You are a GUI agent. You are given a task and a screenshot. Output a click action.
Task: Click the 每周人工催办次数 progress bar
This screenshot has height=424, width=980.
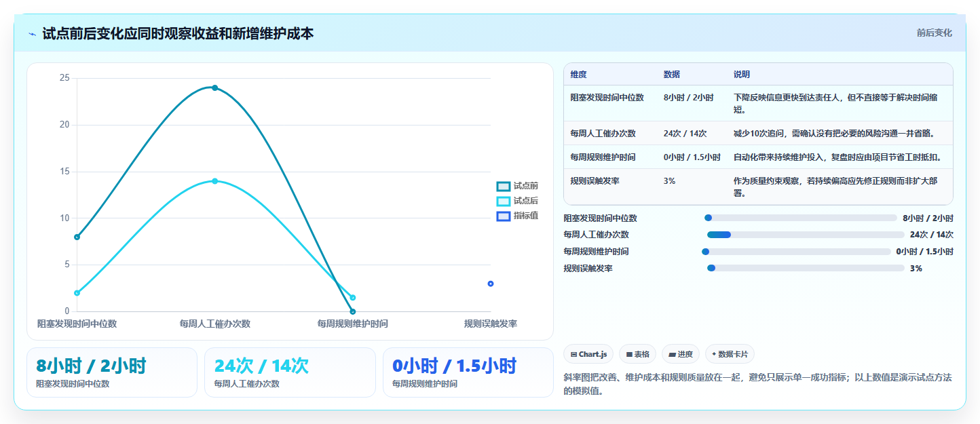pyautogui.click(x=806, y=235)
